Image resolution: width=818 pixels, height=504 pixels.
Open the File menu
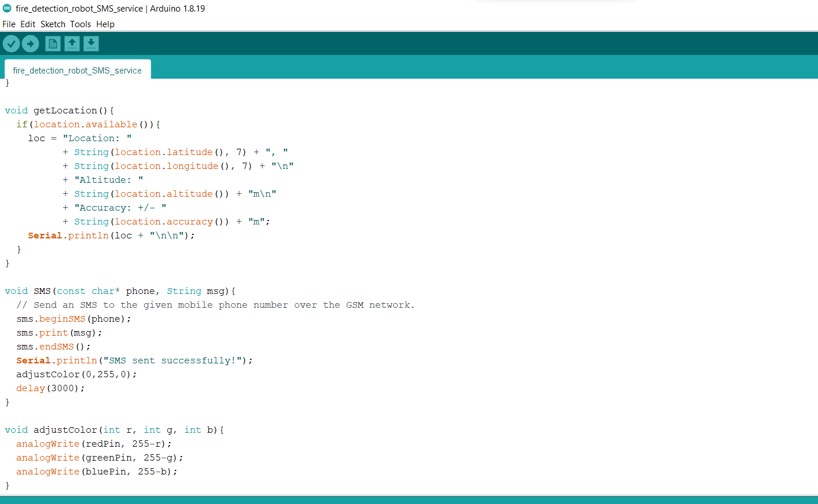click(9, 24)
